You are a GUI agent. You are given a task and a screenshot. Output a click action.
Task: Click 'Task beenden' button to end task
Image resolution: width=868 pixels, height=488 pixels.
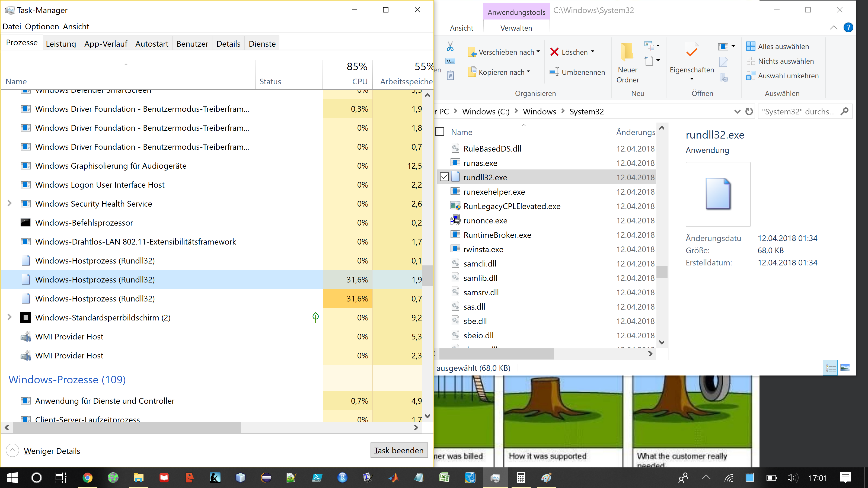[398, 450]
